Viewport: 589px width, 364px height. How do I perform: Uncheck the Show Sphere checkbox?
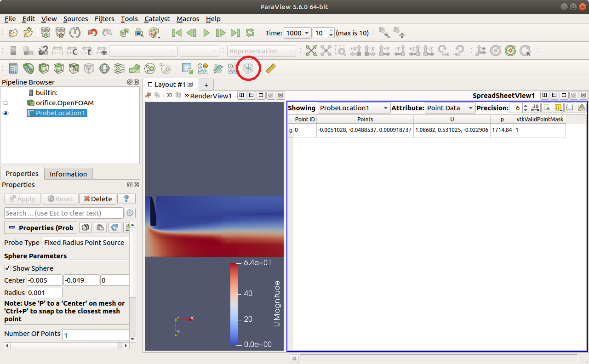coord(8,268)
